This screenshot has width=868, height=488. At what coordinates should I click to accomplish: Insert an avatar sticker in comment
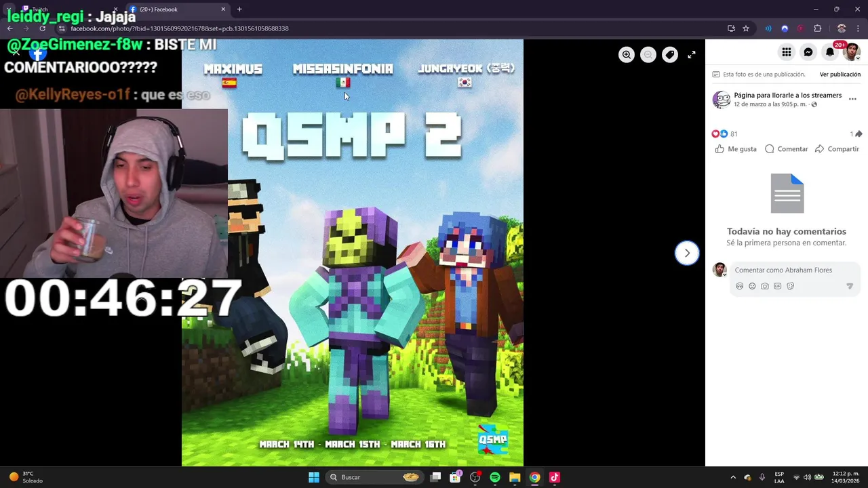coord(739,286)
